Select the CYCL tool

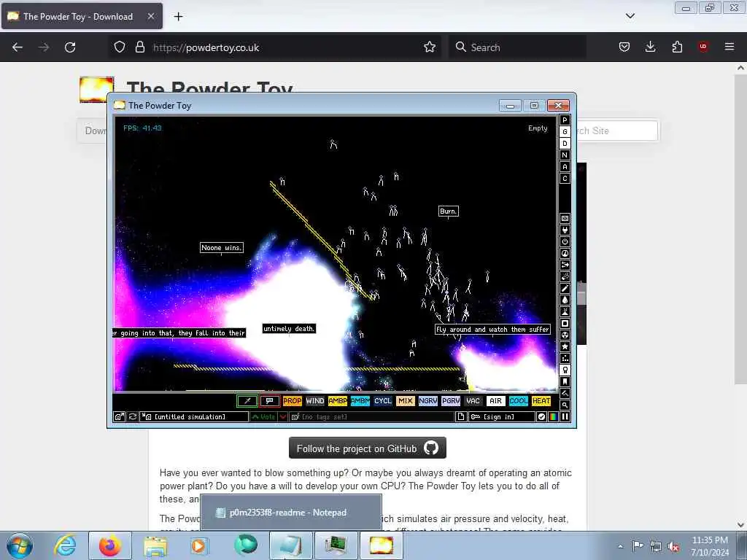(382, 401)
